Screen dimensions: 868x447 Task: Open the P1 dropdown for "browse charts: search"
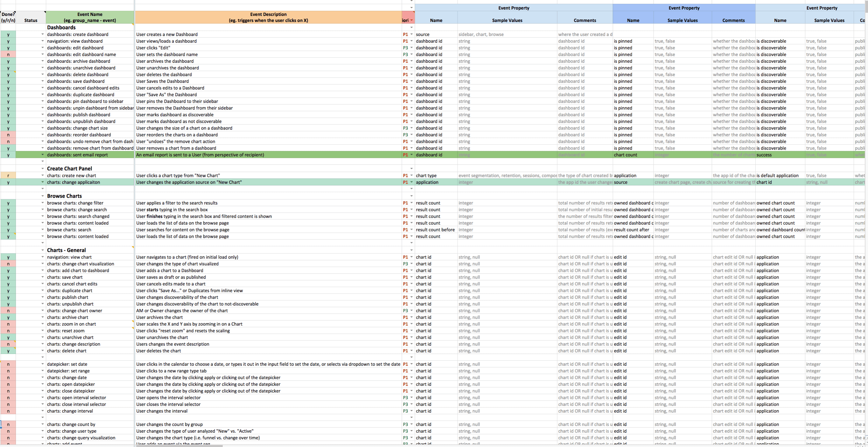[x=411, y=230]
